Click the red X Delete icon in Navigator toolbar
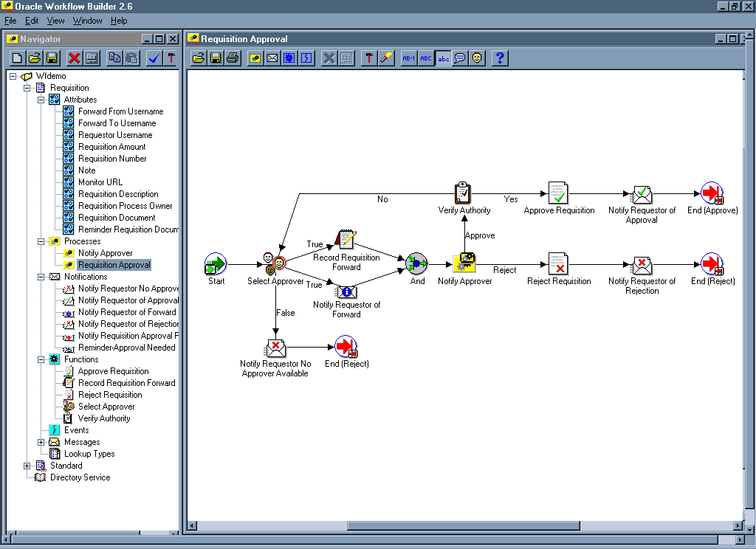Screen dimensions: 756x549 point(74,58)
